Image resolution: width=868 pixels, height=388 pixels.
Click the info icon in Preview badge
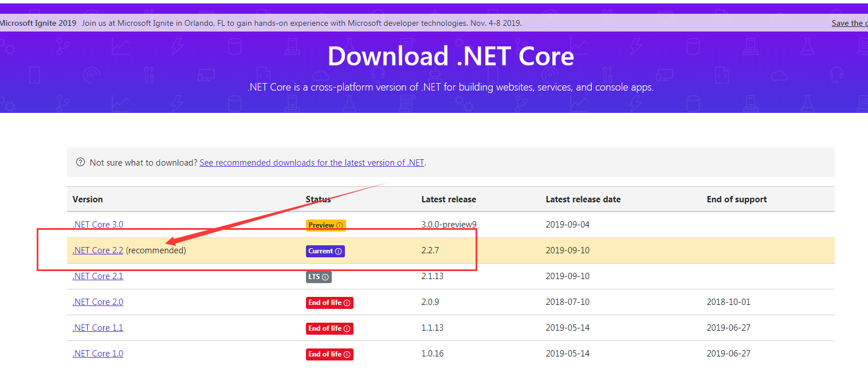click(339, 225)
